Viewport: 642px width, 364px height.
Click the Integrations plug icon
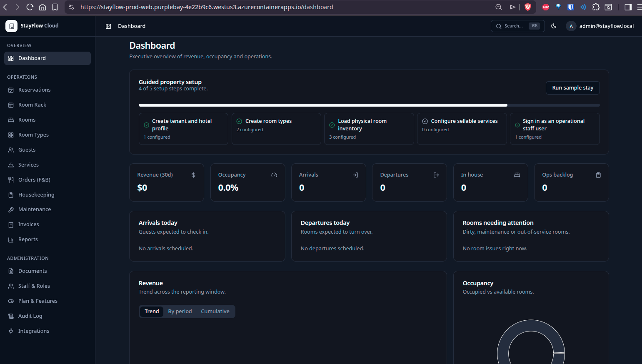[11, 331]
